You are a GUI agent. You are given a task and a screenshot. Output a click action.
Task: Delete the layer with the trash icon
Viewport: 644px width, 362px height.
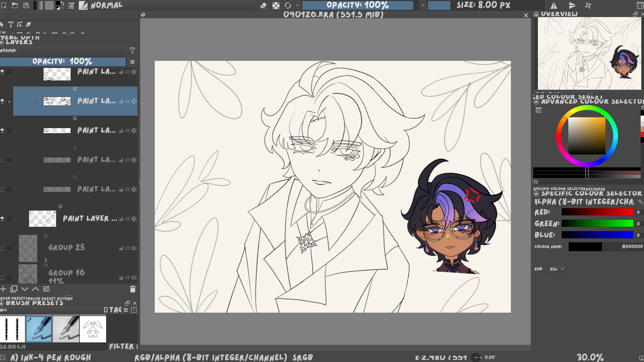coord(132,289)
